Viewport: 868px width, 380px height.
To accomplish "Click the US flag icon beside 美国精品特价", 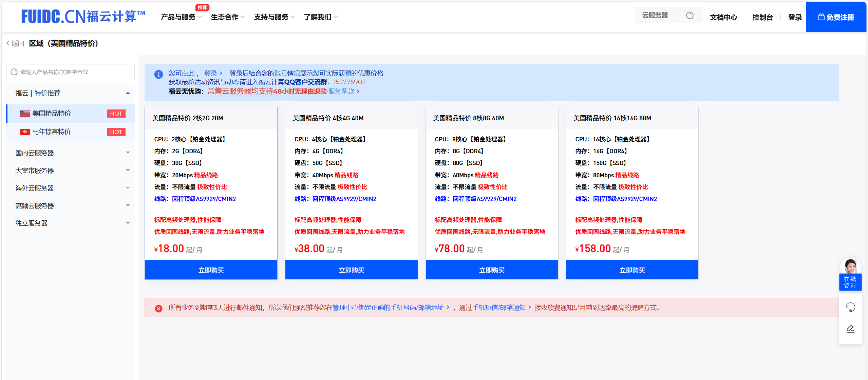I will [24, 113].
